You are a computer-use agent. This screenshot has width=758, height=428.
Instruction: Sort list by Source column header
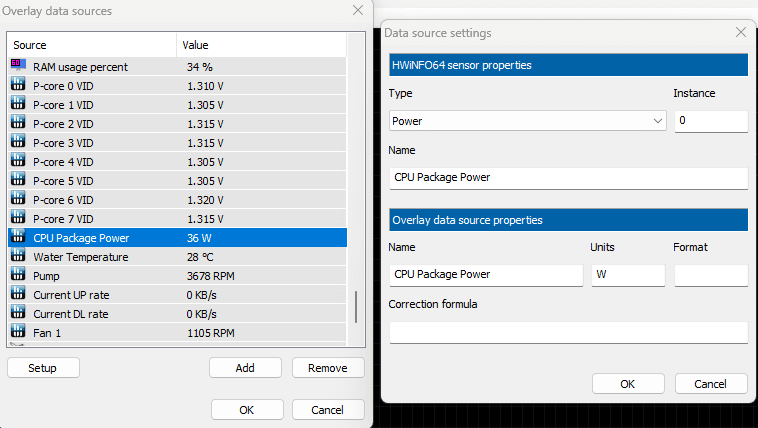pyautogui.click(x=92, y=45)
